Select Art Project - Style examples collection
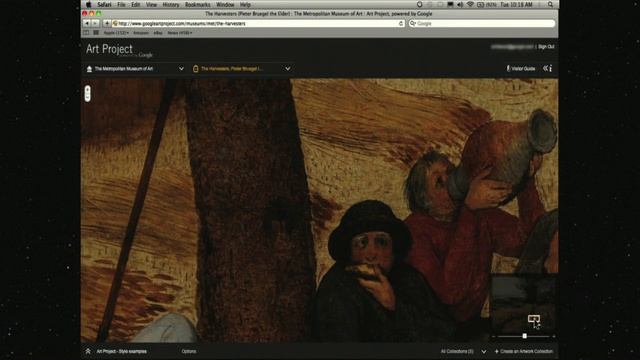The width and height of the screenshot is (640, 360). pos(122,351)
